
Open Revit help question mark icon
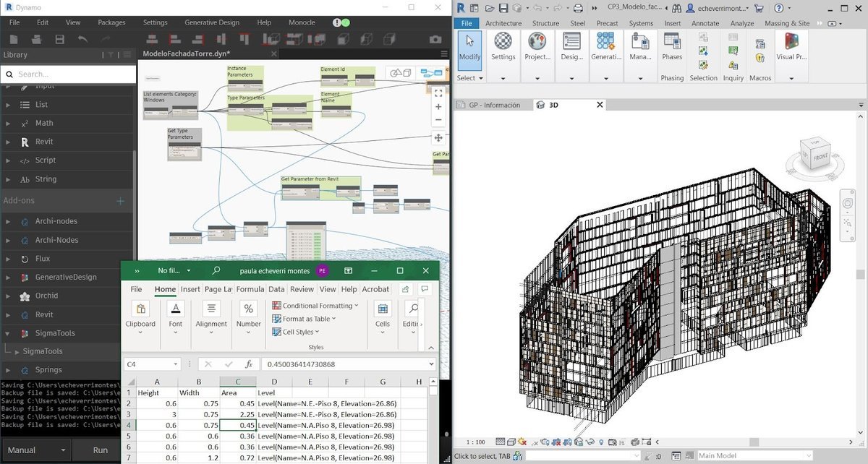point(778,8)
